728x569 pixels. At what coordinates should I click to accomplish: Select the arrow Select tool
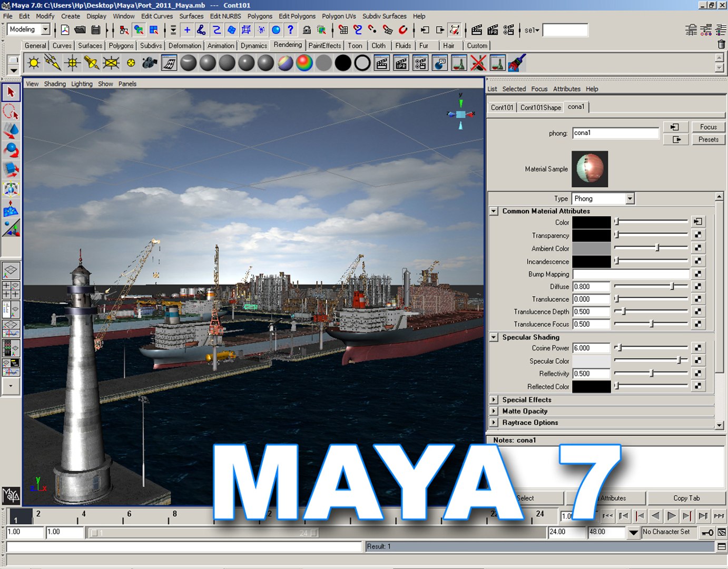[x=11, y=93]
